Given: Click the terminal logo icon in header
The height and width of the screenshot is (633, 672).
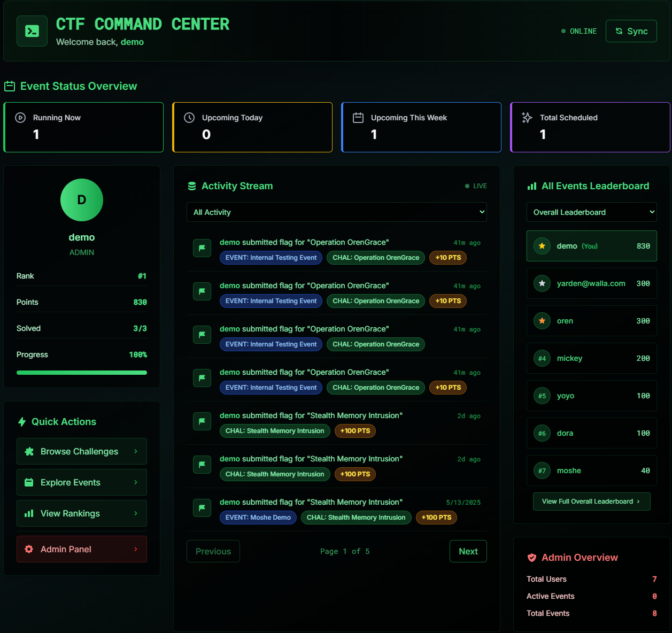Looking at the screenshot, I should (x=32, y=31).
